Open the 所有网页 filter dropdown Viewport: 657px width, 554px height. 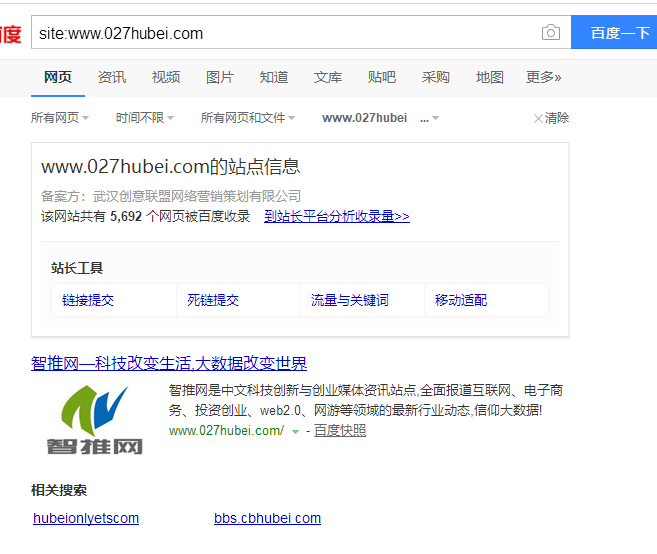click(x=60, y=118)
